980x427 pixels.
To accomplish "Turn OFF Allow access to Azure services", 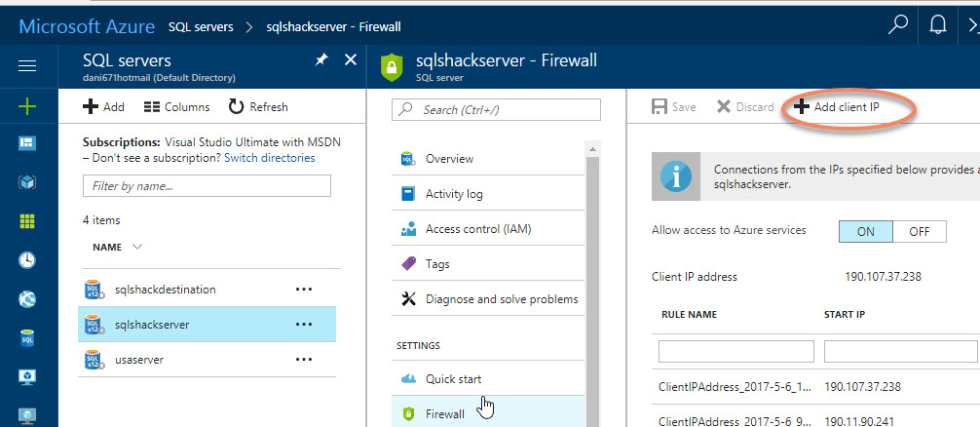I will [919, 231].
